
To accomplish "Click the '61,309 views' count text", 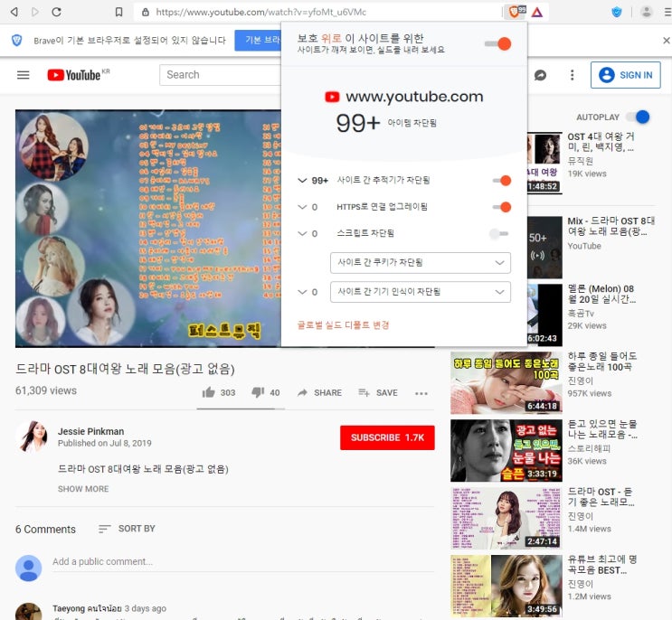I will (x=46, y=390).
